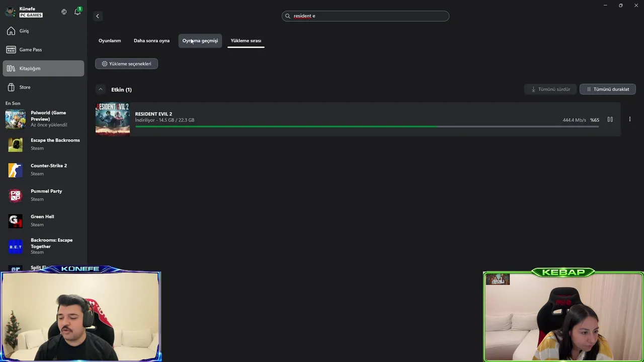
Task: Open more options for Resident Evil 2
Action: coord(629,119)
